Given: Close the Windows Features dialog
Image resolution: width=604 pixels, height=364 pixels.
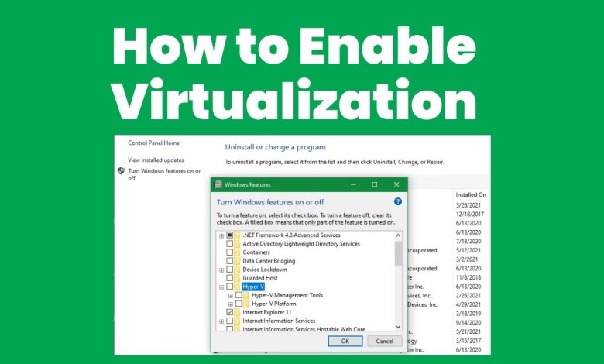Looking at the screenshot, I should click(396, 184).
